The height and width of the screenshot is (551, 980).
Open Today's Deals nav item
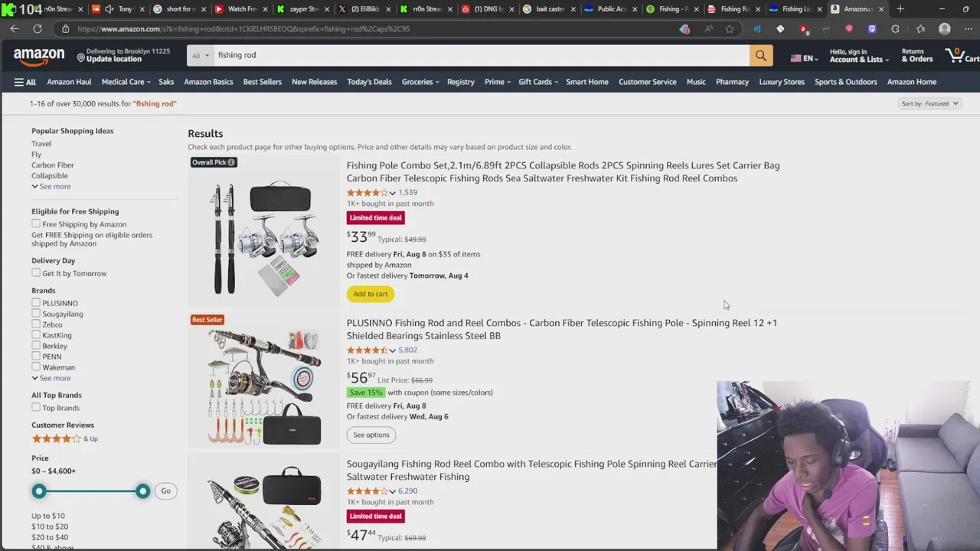pyautogui.click(x=369, y=82)
